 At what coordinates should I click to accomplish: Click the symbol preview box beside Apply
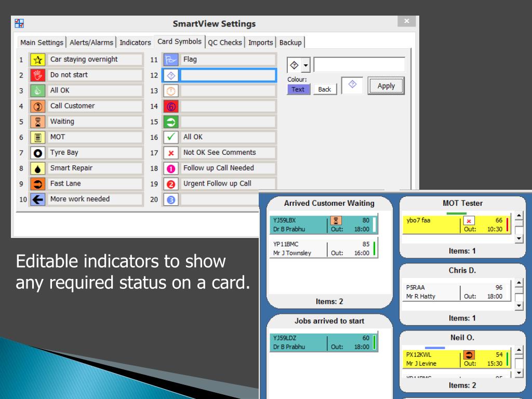352,85
